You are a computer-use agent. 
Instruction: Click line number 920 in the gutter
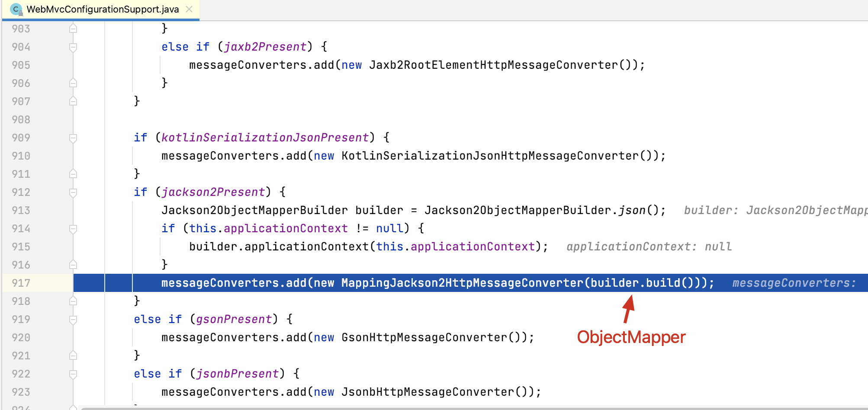point(21,337)
